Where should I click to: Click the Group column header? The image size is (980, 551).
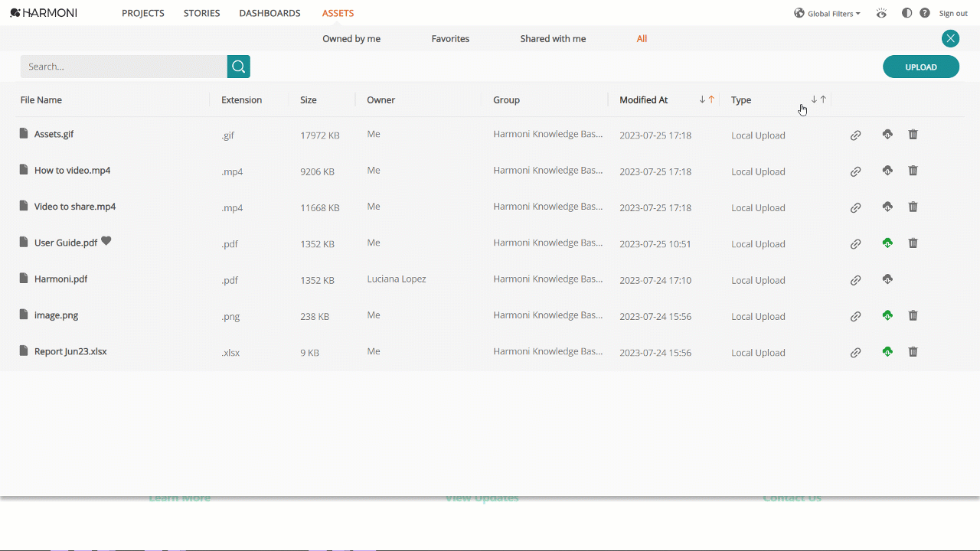pyautogui.click(x=506, y=99)
